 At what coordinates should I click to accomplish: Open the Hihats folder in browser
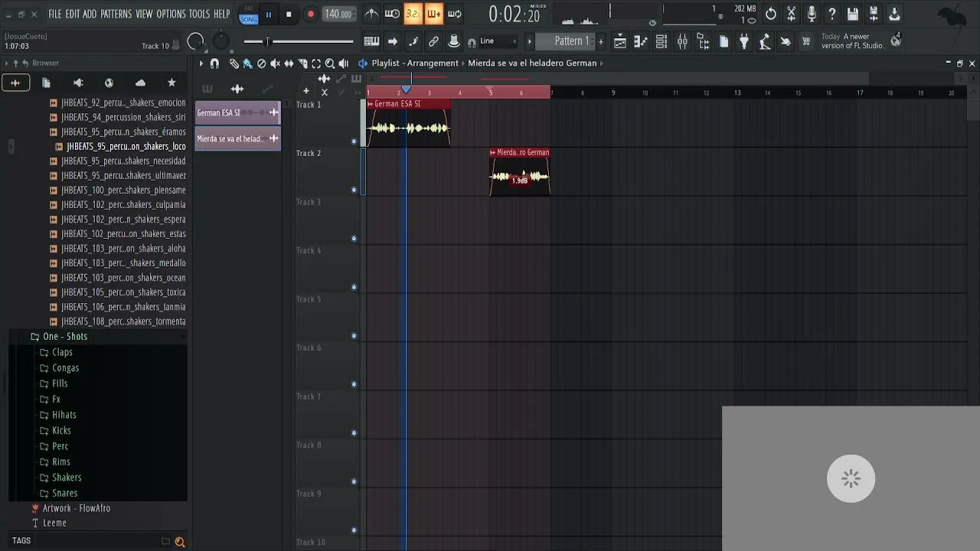64,415
